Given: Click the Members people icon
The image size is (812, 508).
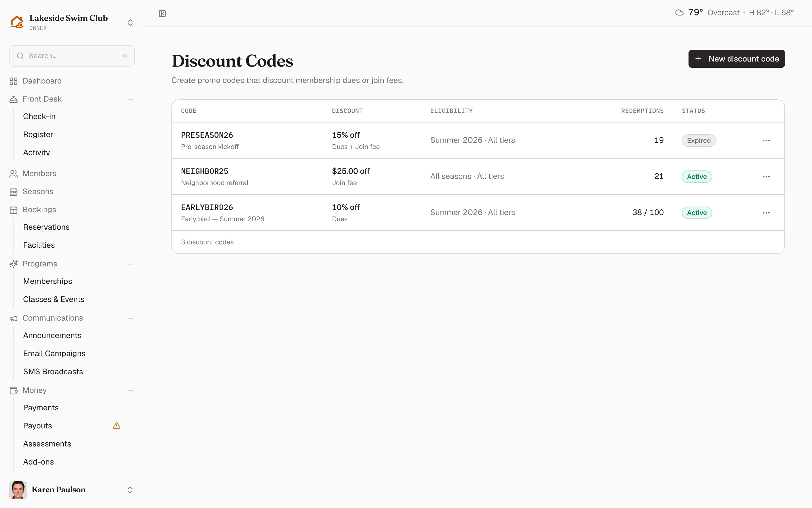Looking at the screenshot, I should coord(14,174).
